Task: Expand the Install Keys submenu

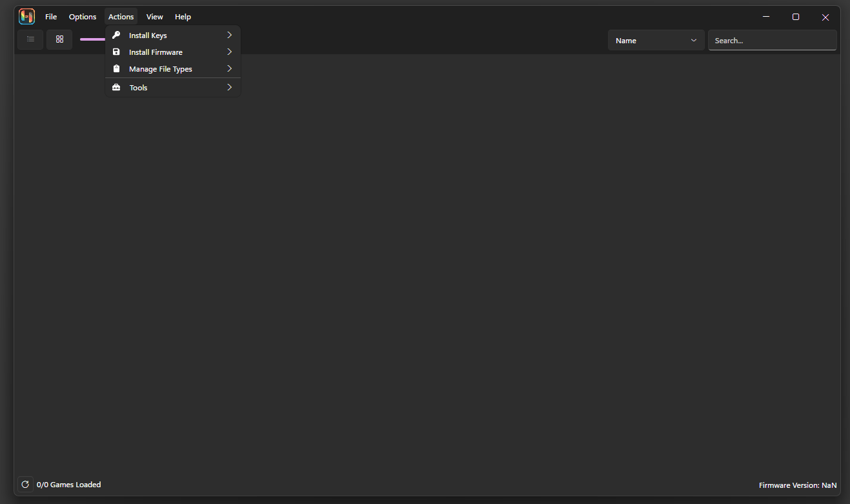Action: (x=229, y=35)
